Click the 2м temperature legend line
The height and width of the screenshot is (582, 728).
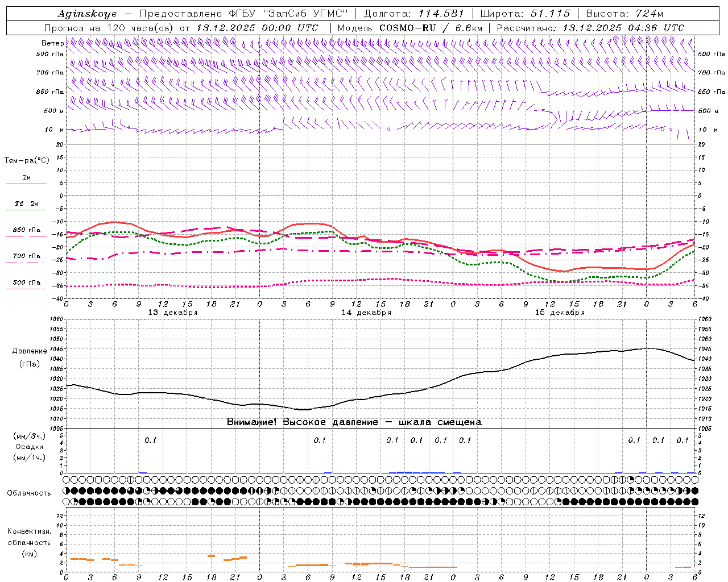(26, 183)
